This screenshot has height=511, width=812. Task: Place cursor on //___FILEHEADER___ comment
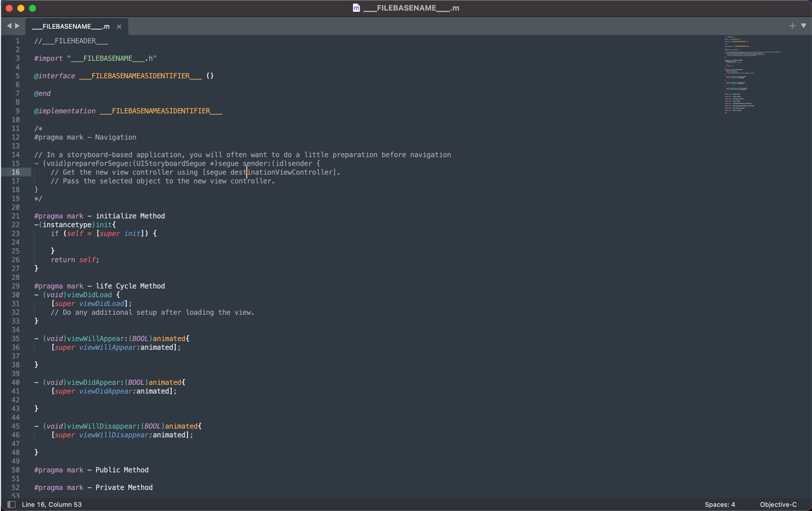point(71,41)
